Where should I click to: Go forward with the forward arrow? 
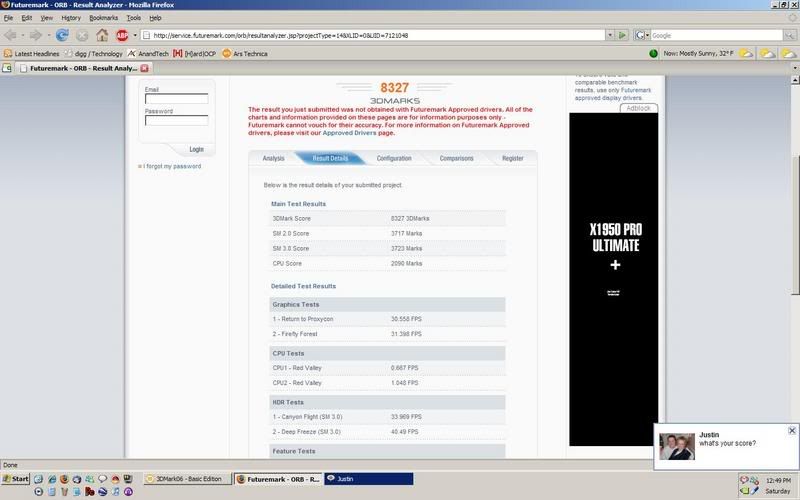tap(35, 35)
